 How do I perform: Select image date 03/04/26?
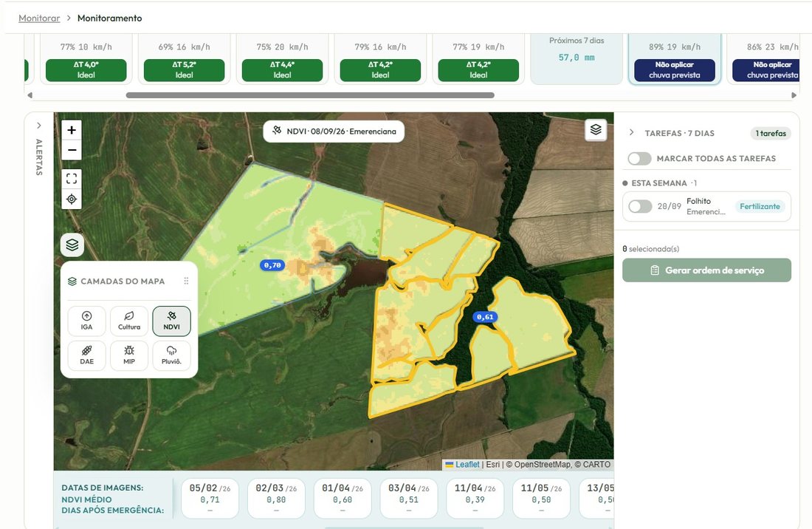(x=409, y=499)
